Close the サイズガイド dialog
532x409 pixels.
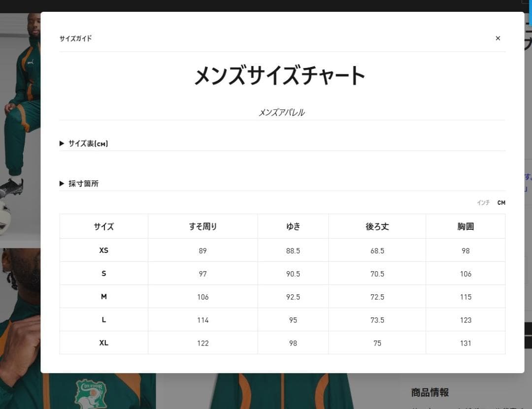coord(498,38)
